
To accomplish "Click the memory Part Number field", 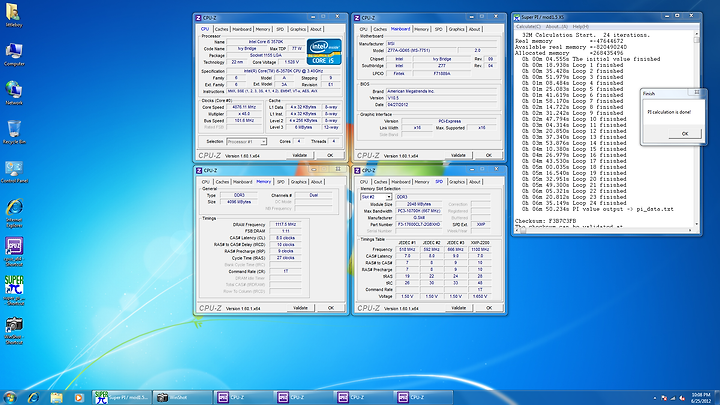I will [418, 225].
